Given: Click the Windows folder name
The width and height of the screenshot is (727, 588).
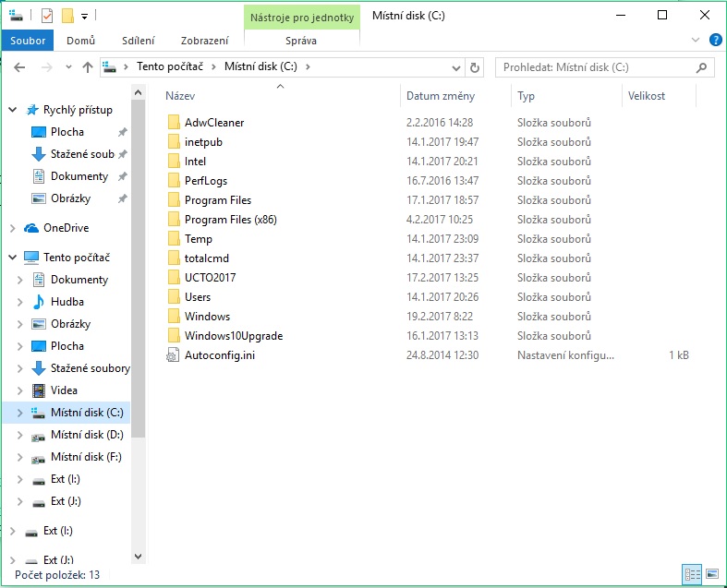Looking at the screenshot, I should point(207,317).
